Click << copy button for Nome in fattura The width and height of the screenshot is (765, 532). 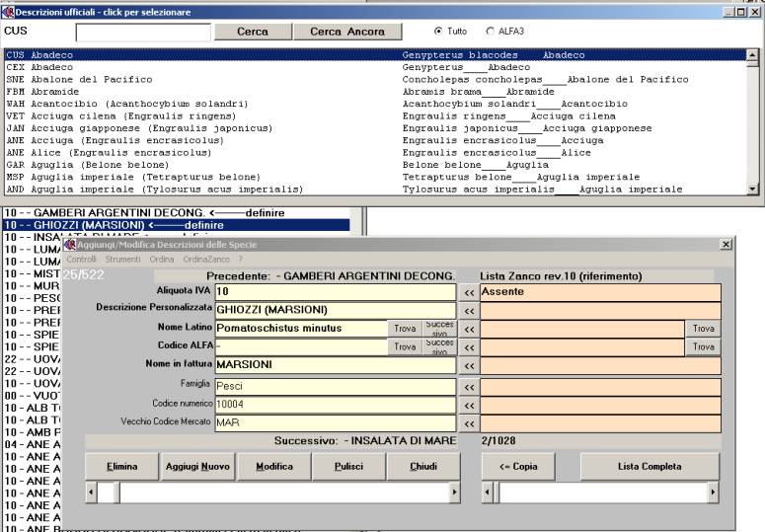[x=469, y=366]
